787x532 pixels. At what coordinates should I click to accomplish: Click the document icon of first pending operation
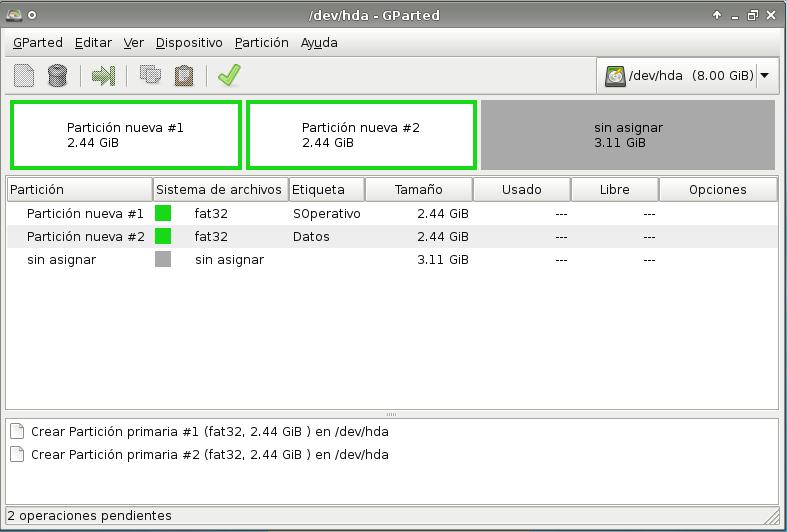coord(17,432)
